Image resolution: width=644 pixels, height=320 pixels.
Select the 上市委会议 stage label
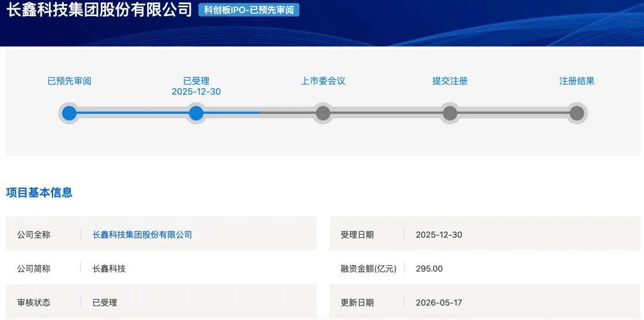click(x=323, y=81)
